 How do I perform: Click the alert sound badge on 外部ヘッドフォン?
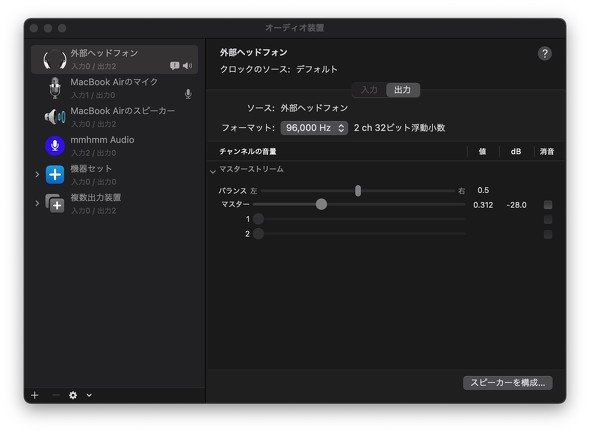coord(174,66)
